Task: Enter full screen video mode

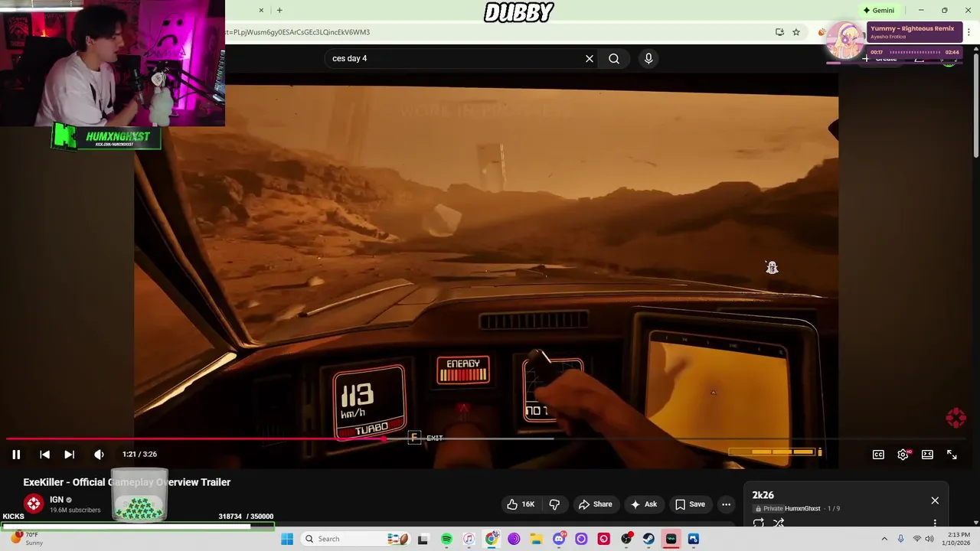Action: [952, 454]
